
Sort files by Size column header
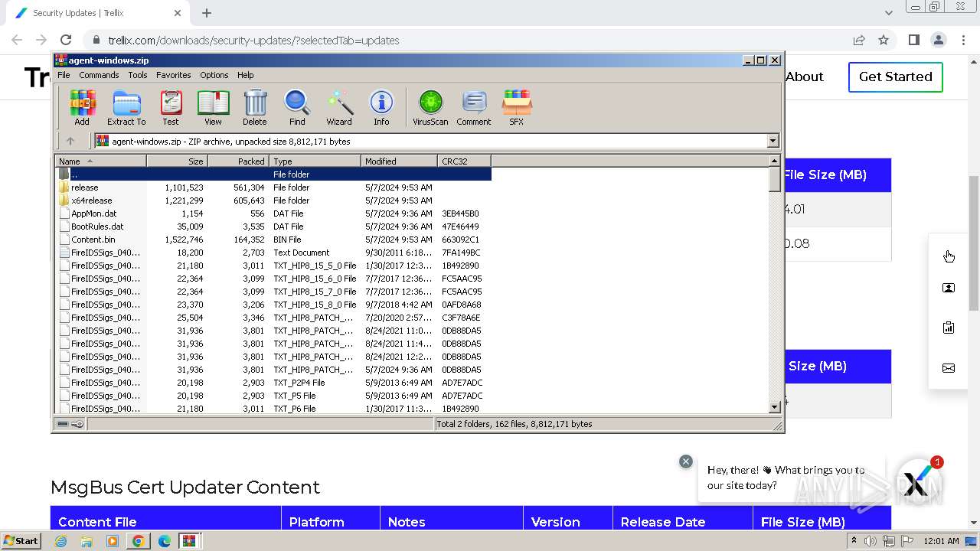(x=177, y=161)
